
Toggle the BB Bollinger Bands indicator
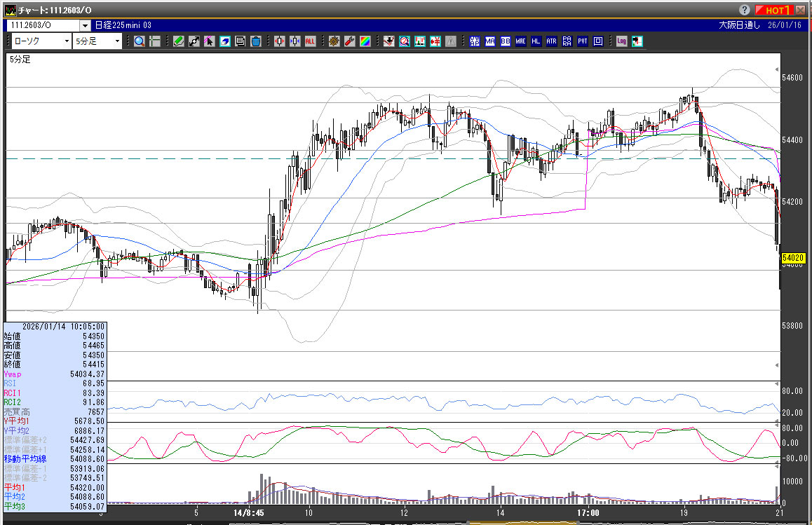(506, 41)
